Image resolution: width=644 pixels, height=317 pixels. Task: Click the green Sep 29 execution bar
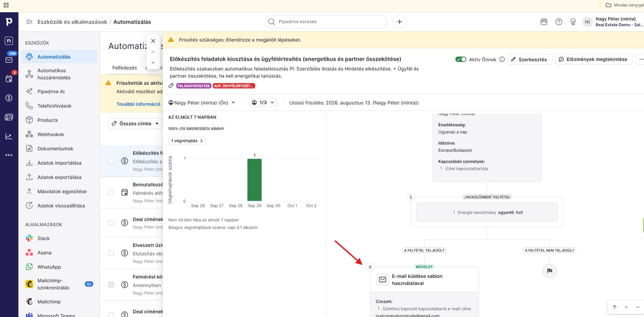(x=254, y=180)
